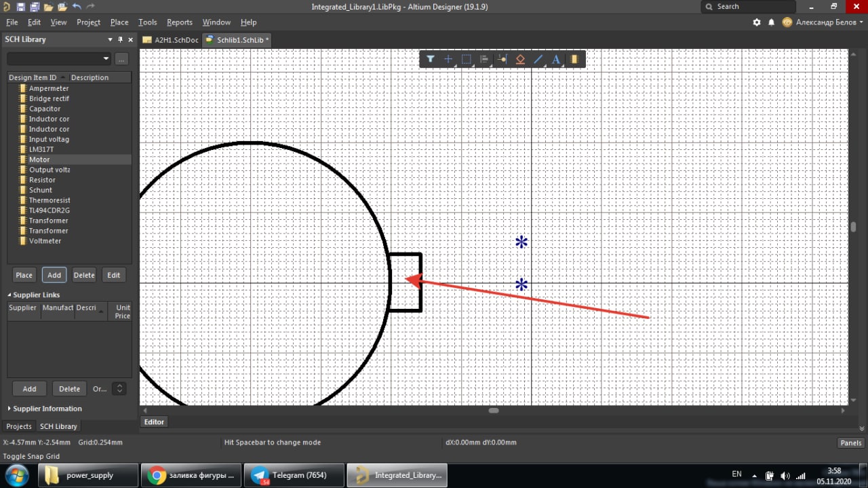
Task: Open Александр Белов account dropdown
Action: tap(829, 22)
